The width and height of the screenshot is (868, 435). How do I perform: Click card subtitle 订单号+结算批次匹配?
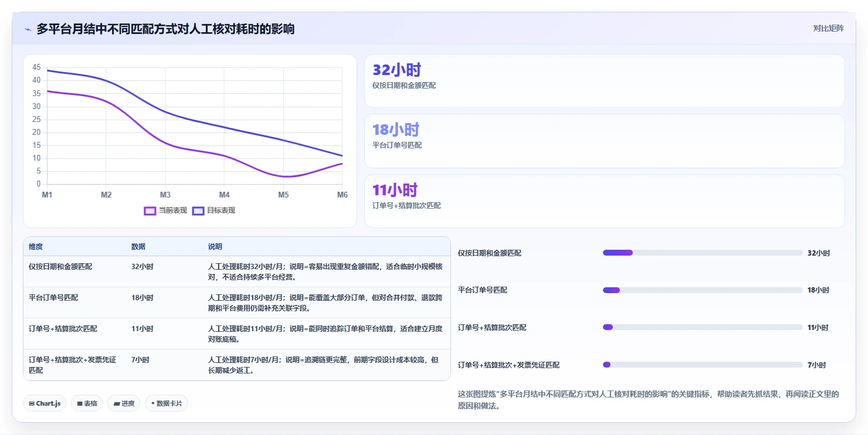406,206
